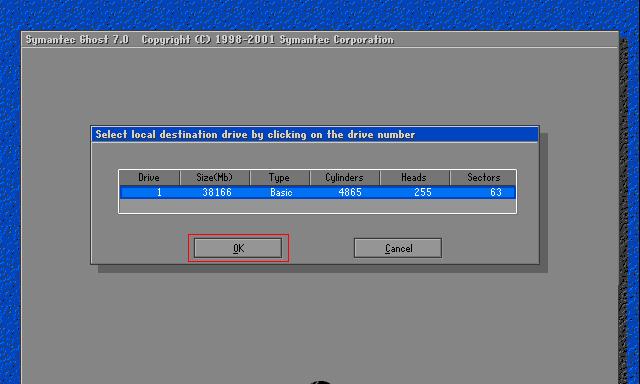Viewport: 640px width, 384px height.
Task: Click the Drive column header
Action: 149,178
